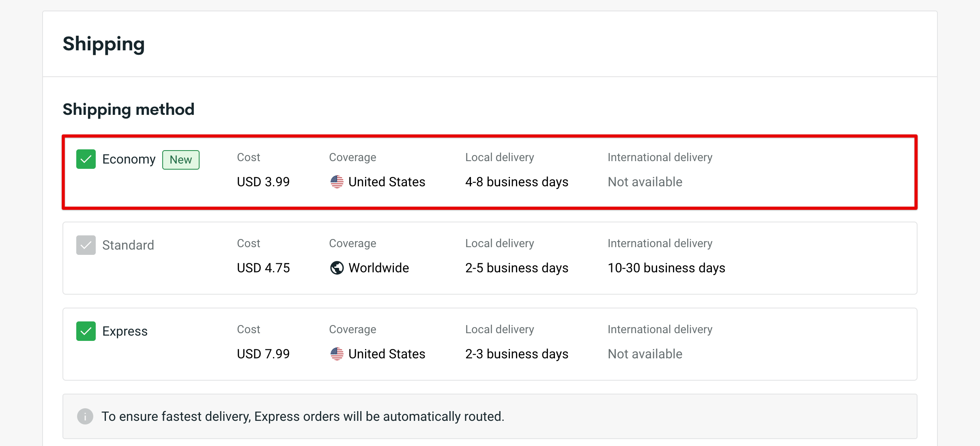Click the Shipping page title

tap(104, 44)
